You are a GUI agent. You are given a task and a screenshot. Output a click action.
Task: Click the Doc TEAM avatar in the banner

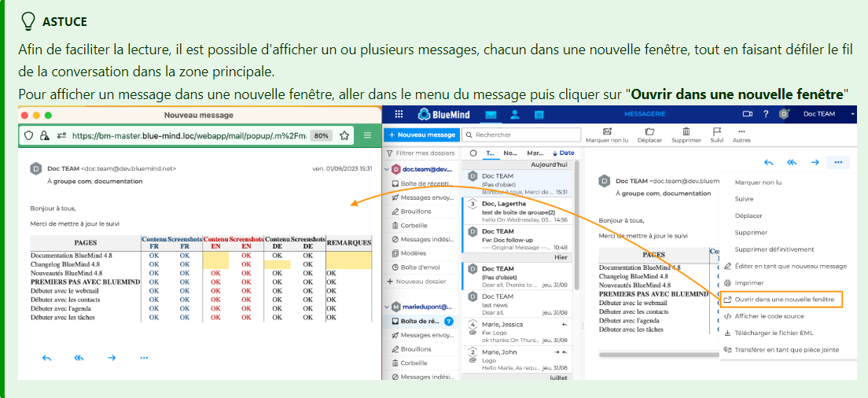pos(784,114)
